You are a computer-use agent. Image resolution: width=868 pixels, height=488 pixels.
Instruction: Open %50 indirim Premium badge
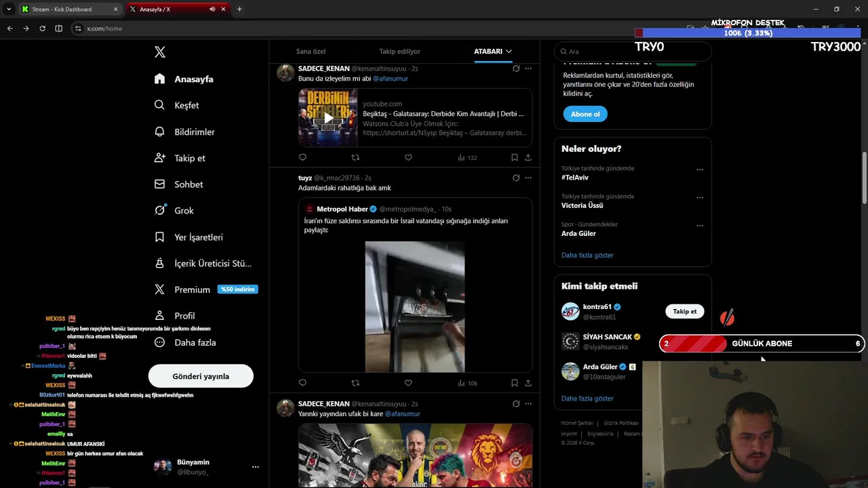click(237, 289)
